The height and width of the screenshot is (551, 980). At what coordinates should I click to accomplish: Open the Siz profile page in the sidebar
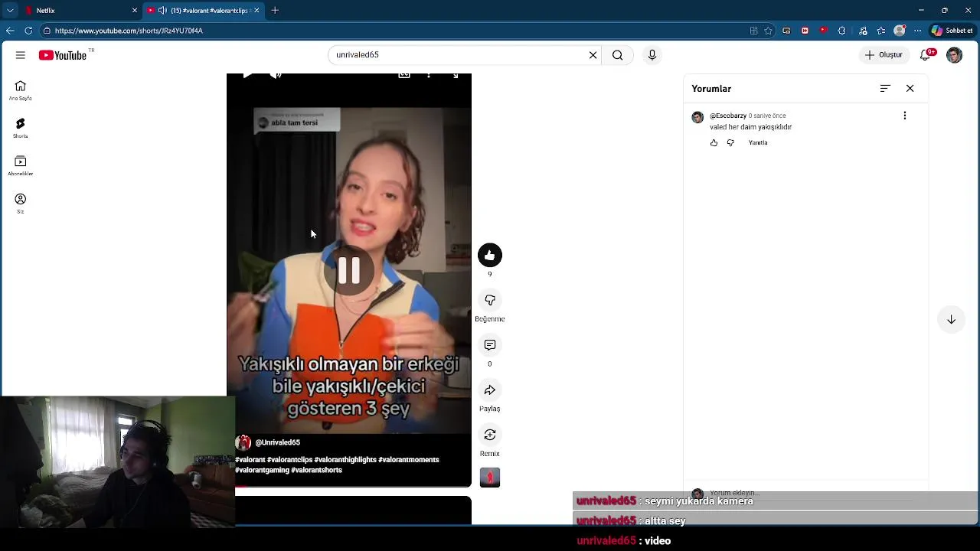coord(21,203)
